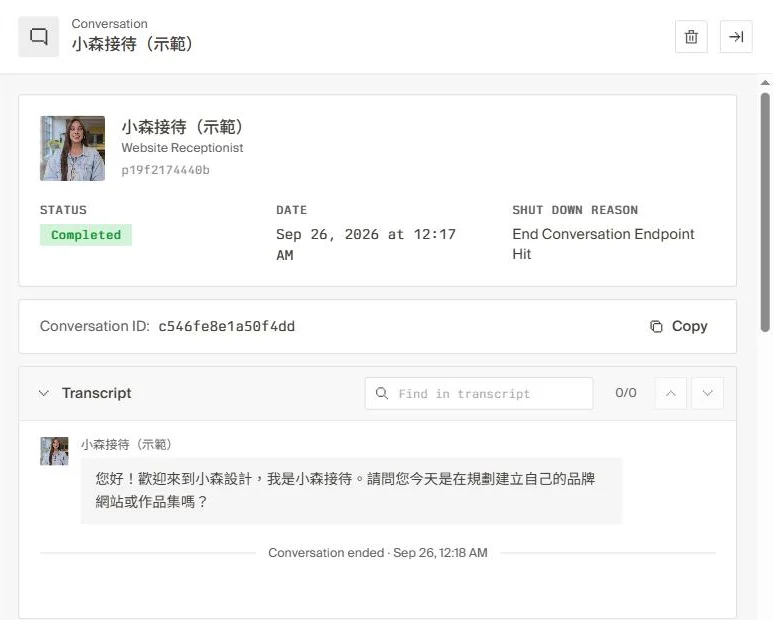
Task: Click the greeting message bubble
Action: [351, 490]
